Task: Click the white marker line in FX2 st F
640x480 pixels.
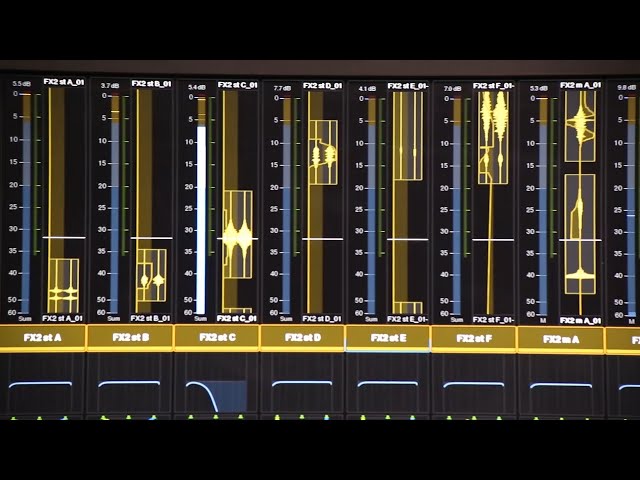Action: click(x=493, y=240)
